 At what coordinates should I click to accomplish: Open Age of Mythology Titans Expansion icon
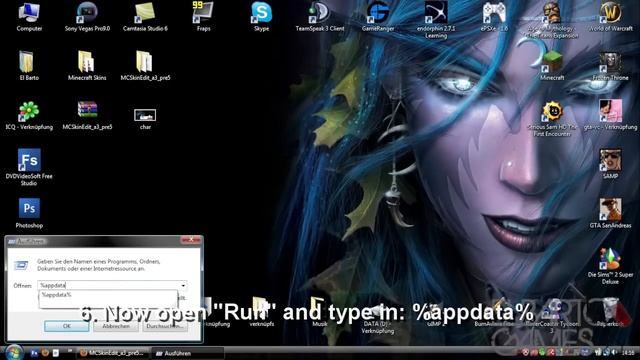[552, 20]
